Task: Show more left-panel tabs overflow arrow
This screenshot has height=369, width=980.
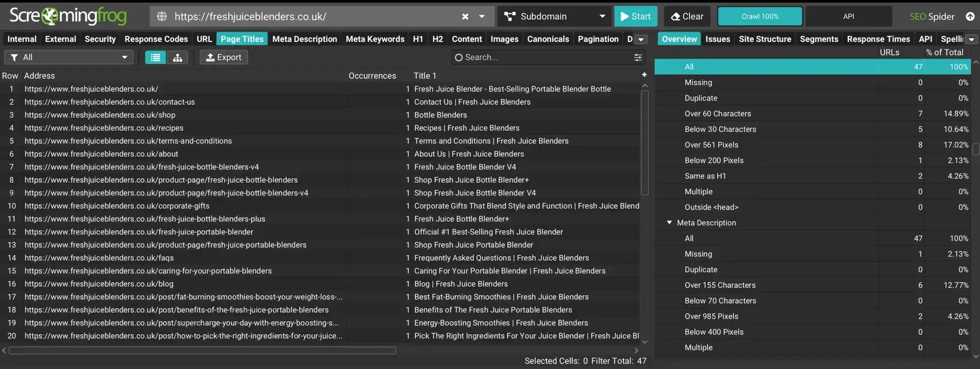Action: 641,39
